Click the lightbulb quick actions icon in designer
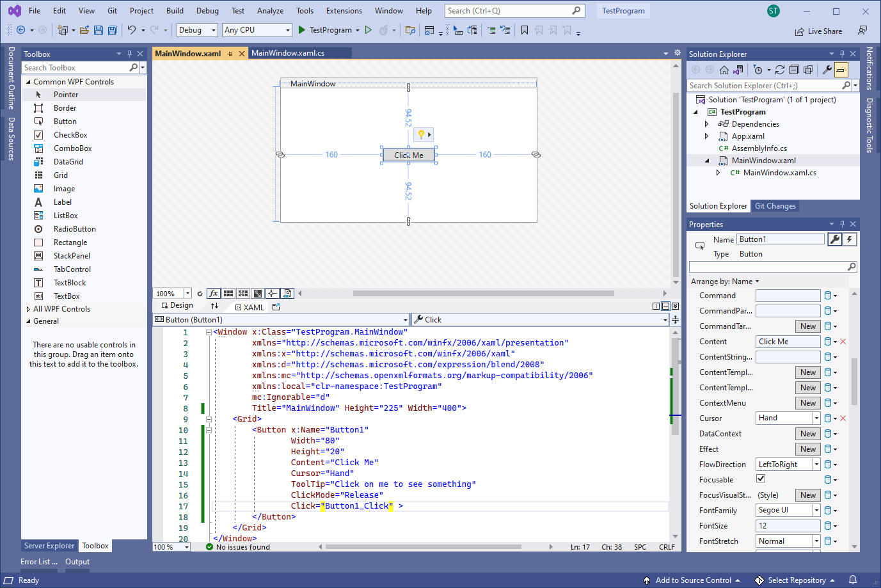This screenshot has width=881, height=588. 421,134
